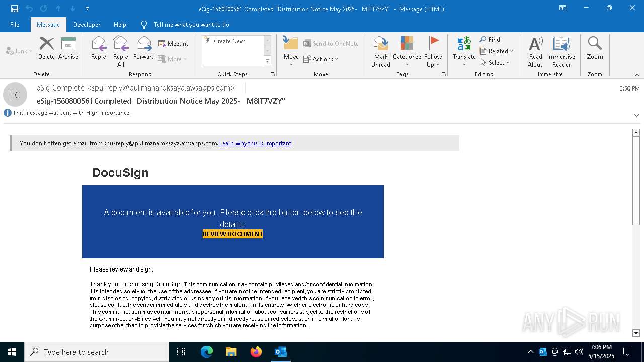Open the Actions dropdown
This screenshot has height=362, width=644.
click(x=321, y=59)
